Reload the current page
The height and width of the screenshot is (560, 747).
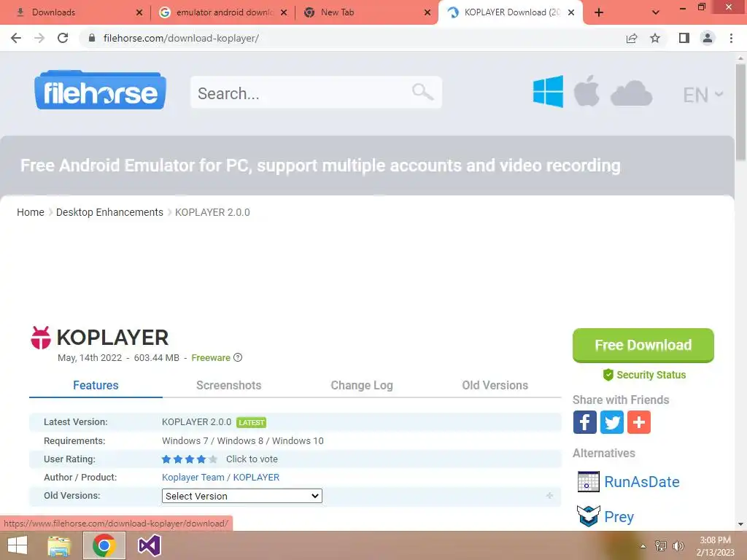pos(63,38)
